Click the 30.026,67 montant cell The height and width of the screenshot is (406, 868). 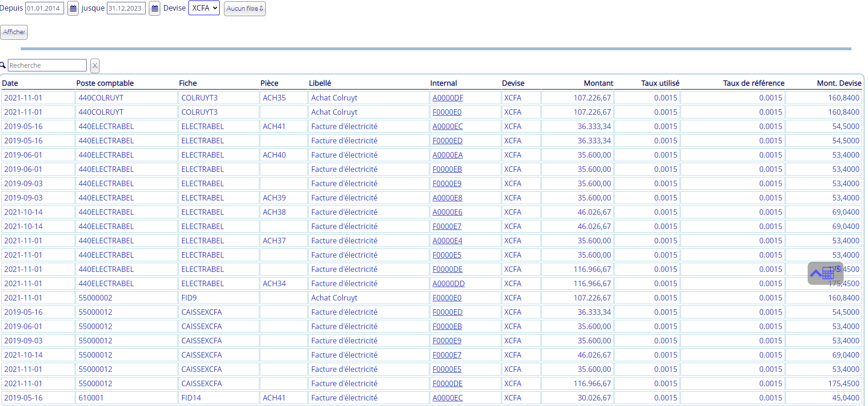pyautogui.click(x=578, y=398)
